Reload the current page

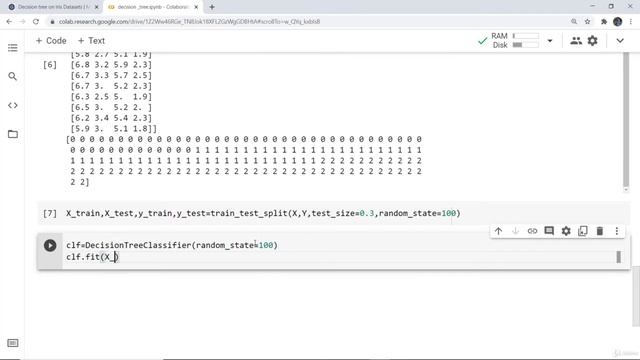coord(36,22)
